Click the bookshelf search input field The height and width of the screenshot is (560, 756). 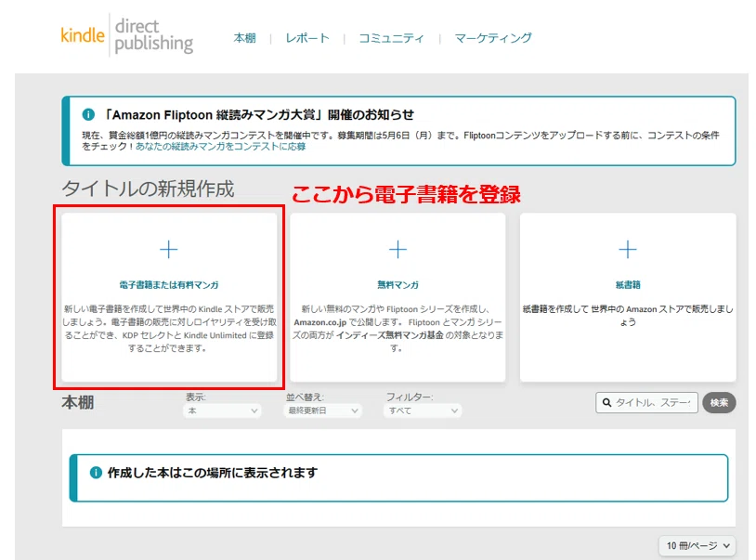(646, 402)
